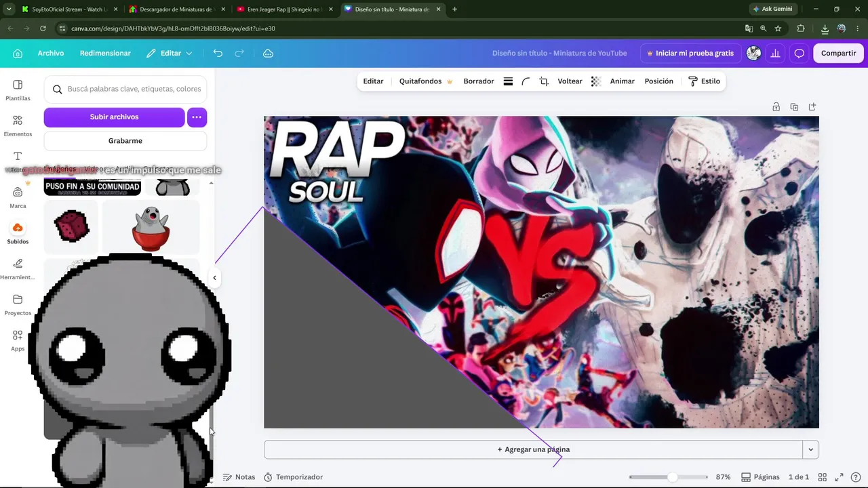Add a new page with the plus-page icon

point(812,107)
